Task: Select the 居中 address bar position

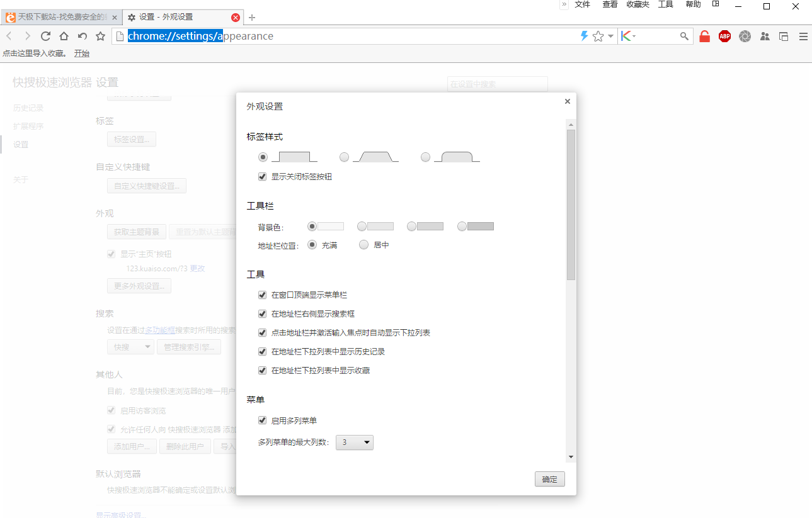Action: [x=363, y=245]
